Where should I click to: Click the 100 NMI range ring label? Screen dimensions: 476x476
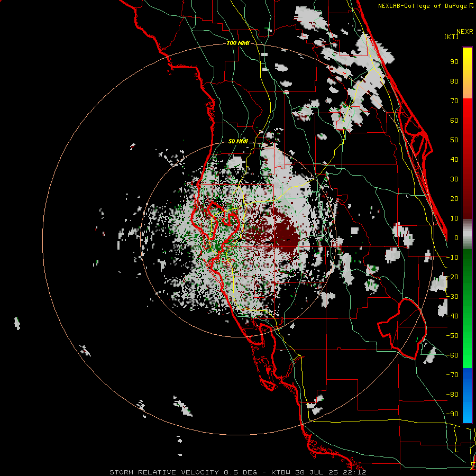pos(238,43)
